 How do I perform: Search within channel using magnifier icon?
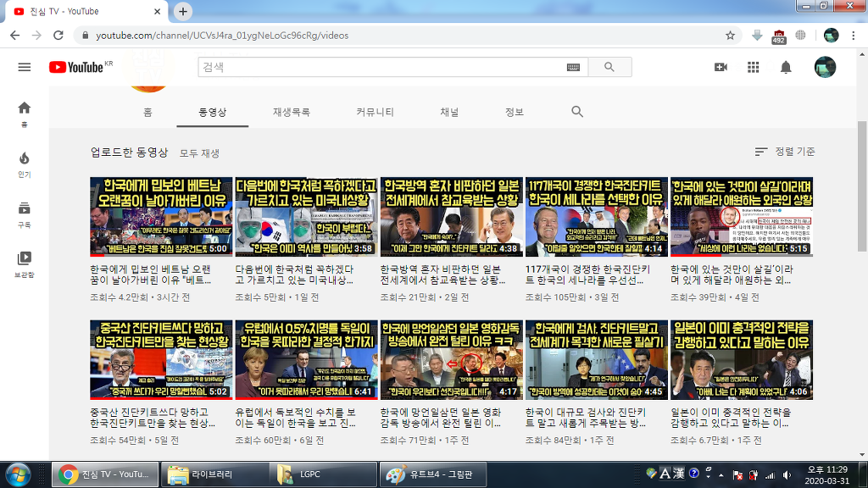577,112
